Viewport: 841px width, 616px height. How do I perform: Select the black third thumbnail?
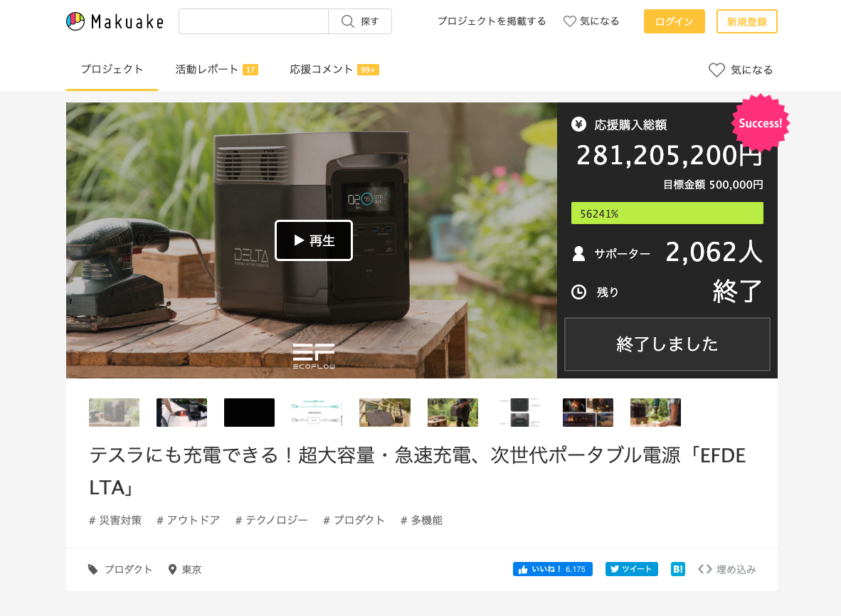(x=249, y=413)
